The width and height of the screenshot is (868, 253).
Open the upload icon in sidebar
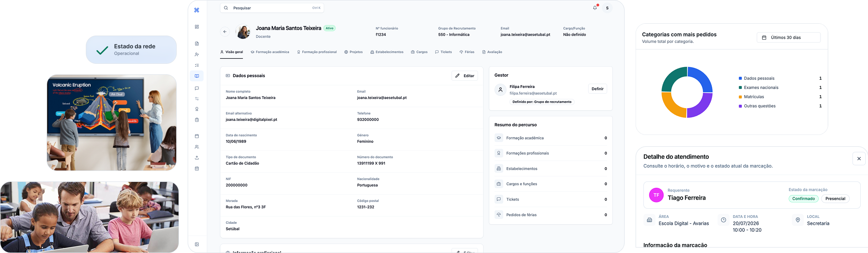point(197,158)
